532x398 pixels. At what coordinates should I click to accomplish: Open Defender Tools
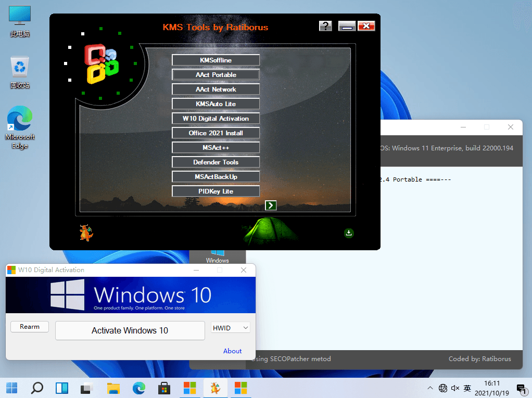[216, 162]
